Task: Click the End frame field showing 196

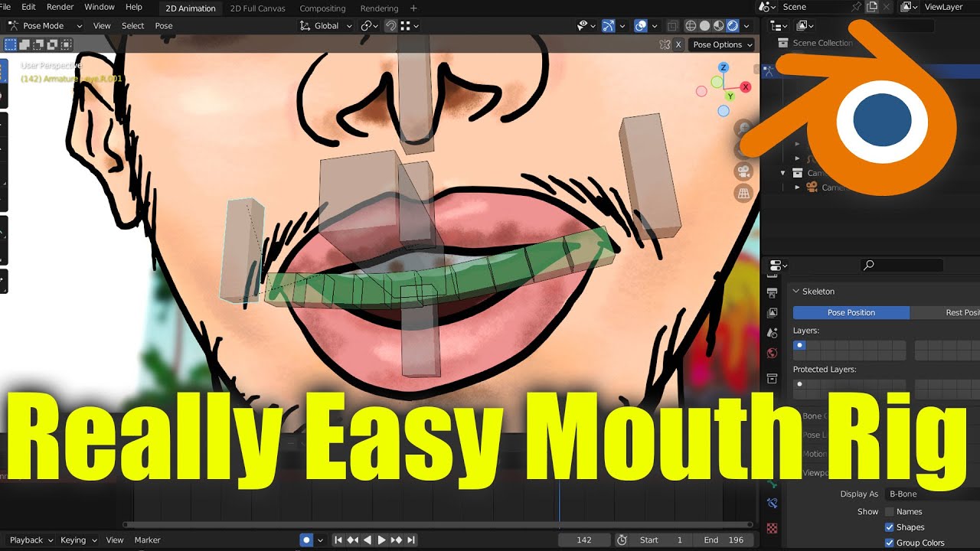Action: (724, 540)
